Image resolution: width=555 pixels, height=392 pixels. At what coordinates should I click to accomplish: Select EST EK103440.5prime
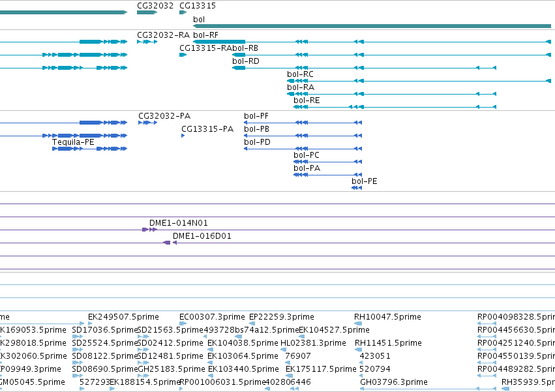click(x=243, y=369)
